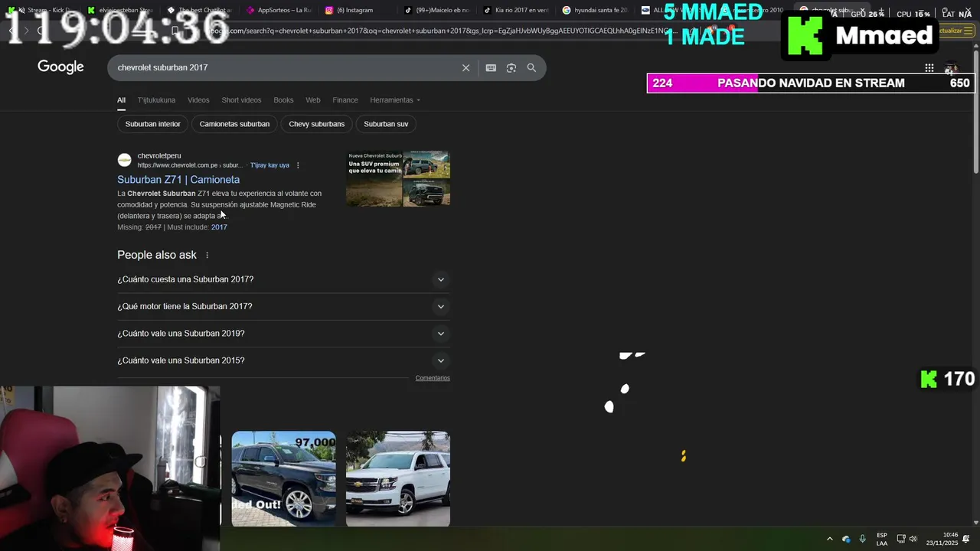Image resolution: width=980 pixels, height=551 pixels.
Task: Expand ¿Cuánto cuesta una Suburban 2017?
Action: [x=283, y=279]
